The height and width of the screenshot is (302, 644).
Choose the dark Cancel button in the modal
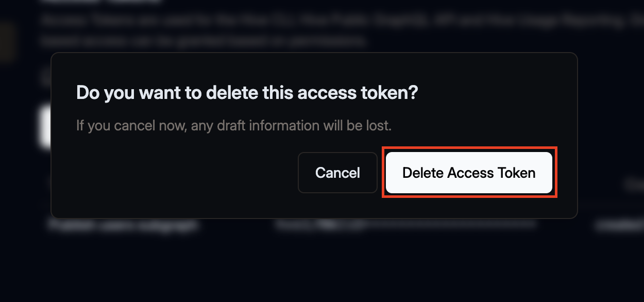click(x=337, y=173)
